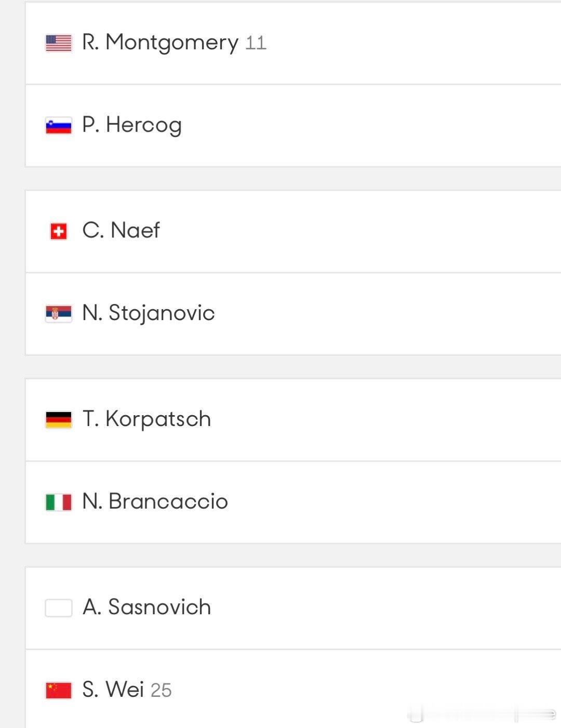Click seed number 25 next to Wei

click(x=161, y=691)
